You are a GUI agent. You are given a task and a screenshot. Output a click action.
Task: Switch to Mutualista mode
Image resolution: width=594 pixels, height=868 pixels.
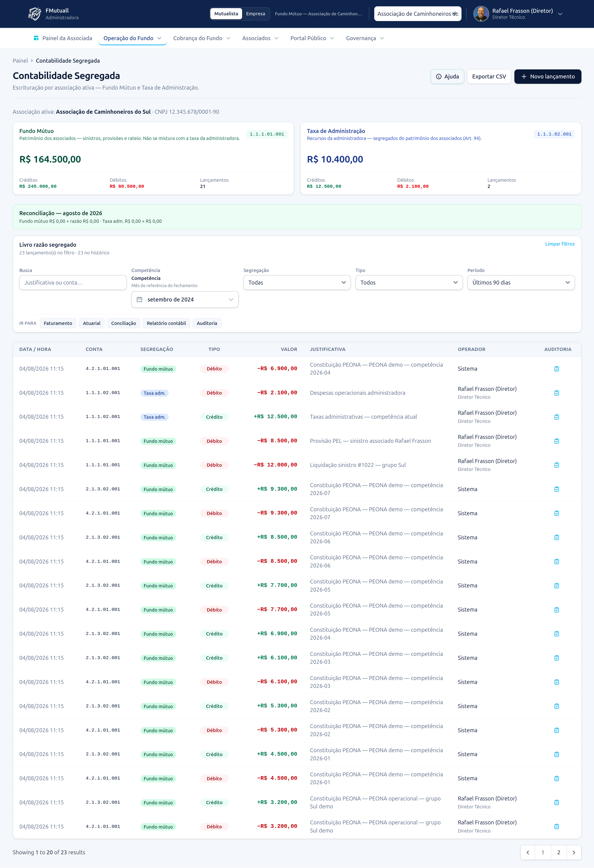(x=226, y=14)
